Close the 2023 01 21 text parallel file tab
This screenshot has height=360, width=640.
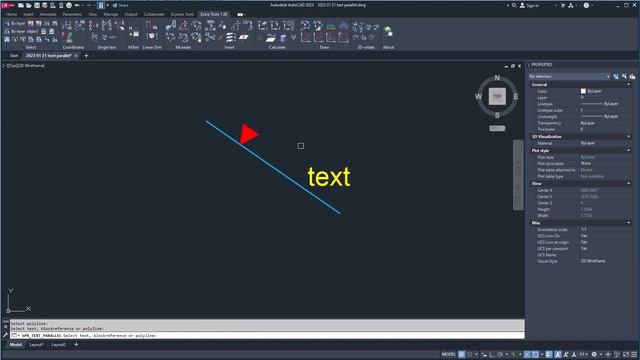pos(76,56)
